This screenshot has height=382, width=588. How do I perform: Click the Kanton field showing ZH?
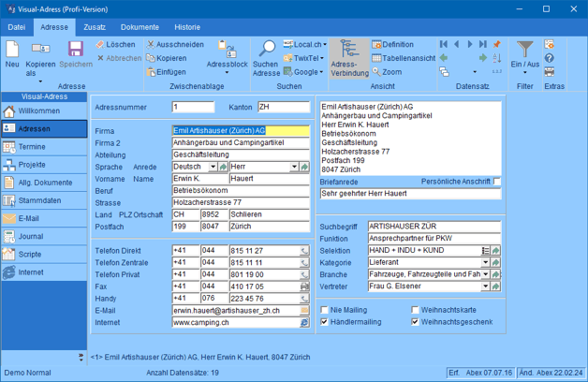pyautogui.click(x=284, y=107)
